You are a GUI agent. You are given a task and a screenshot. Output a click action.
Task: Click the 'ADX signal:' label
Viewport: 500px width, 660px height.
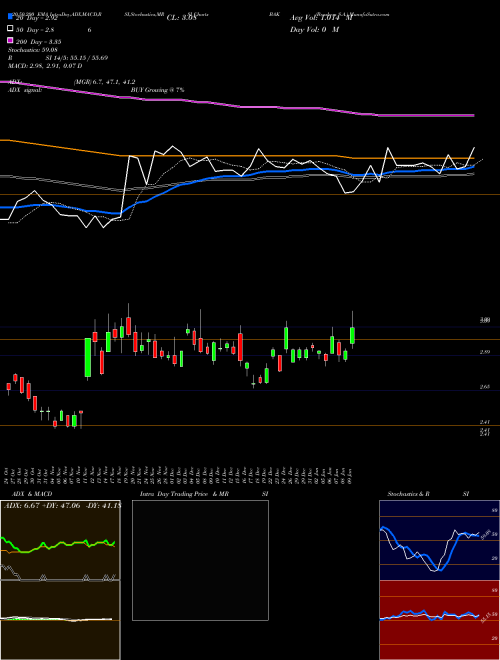tap(25, 90)
